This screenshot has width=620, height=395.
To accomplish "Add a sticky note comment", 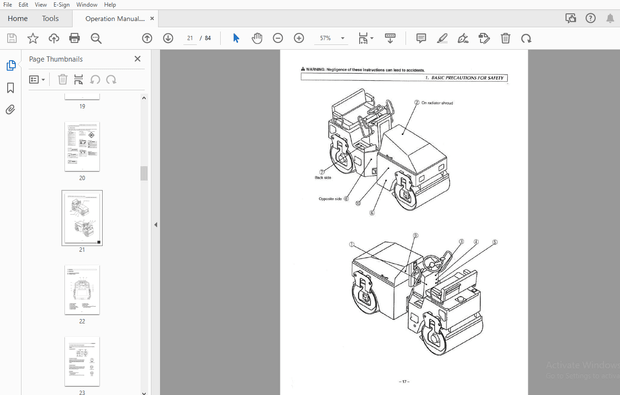I will pyautogui.click(x=421, y=38).
